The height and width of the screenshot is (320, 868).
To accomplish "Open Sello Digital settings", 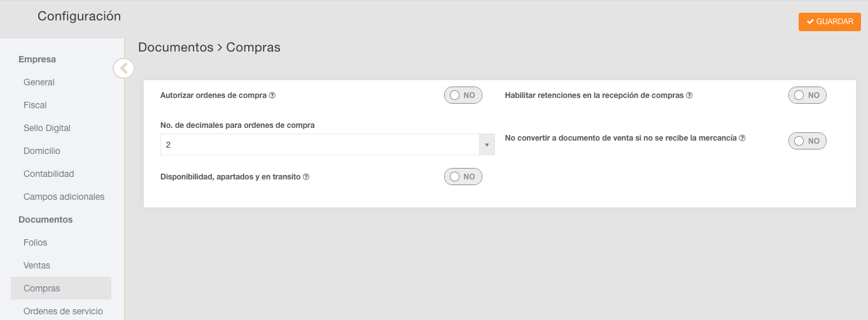I will tap(47, 128).
